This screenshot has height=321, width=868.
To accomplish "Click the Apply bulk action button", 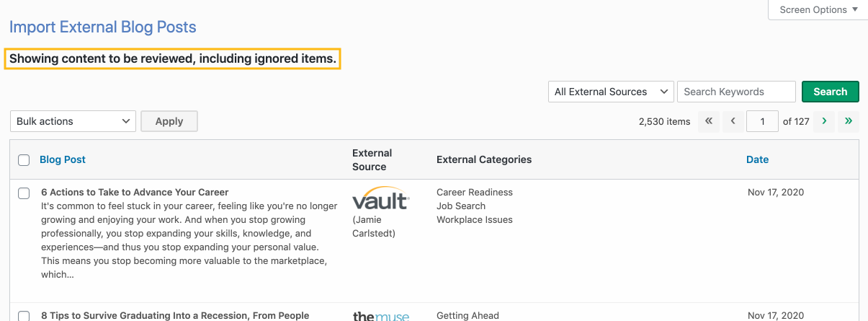I will 169,121.
